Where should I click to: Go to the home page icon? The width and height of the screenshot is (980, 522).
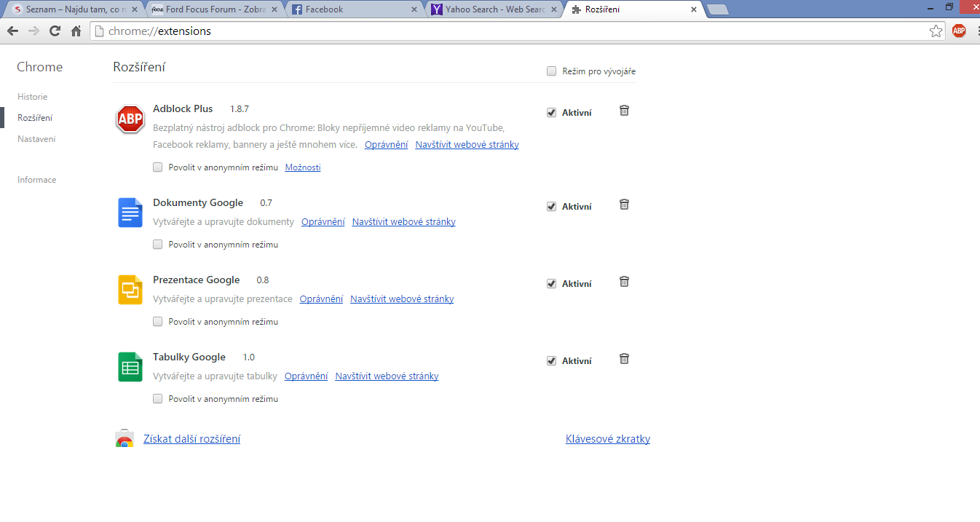76,31
